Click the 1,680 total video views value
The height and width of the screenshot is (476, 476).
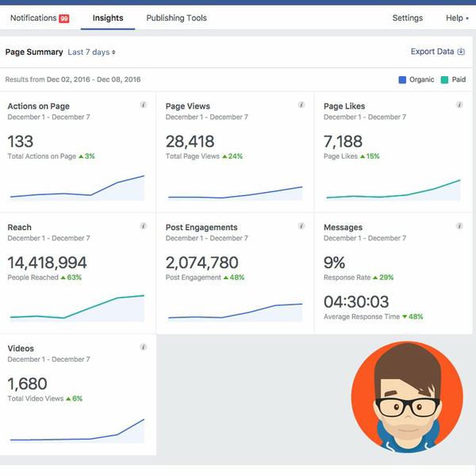pos(27,384)
